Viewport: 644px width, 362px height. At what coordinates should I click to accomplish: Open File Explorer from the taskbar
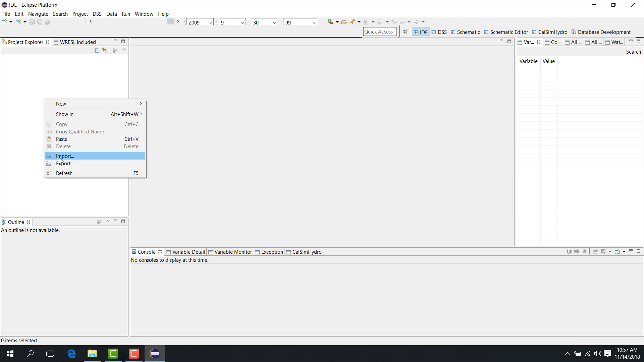(92, 354)
